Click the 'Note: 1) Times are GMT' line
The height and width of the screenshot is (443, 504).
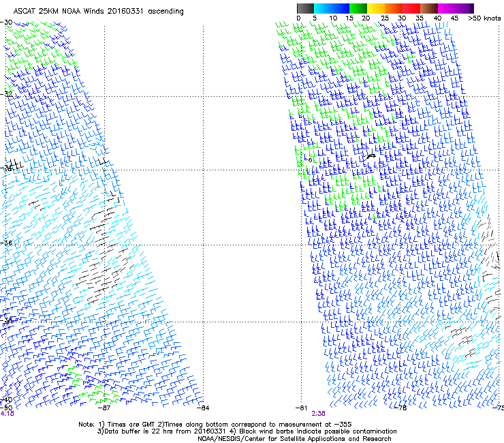pyautogui.click(x=215, y=425)
